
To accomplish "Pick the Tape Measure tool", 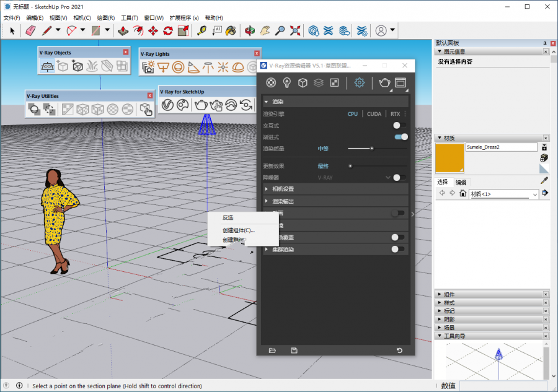I will pyautogui.click(x=201, y=31).
